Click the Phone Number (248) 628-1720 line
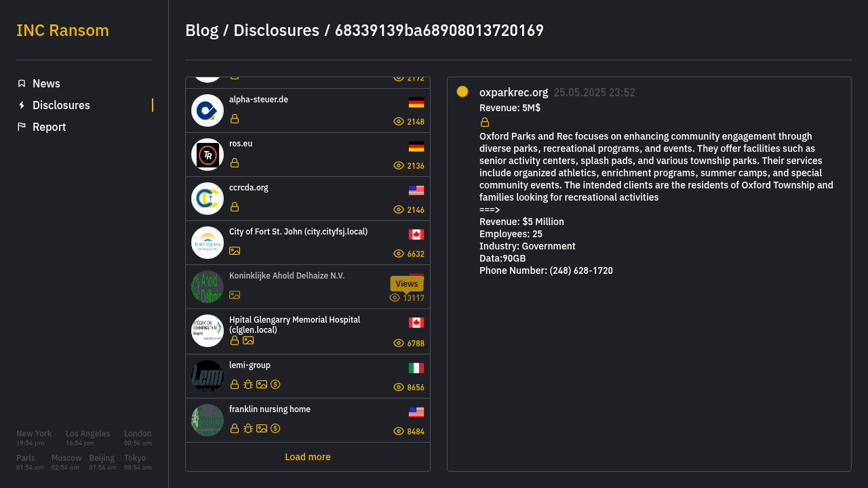868x488 pixels. pos(546,270)
